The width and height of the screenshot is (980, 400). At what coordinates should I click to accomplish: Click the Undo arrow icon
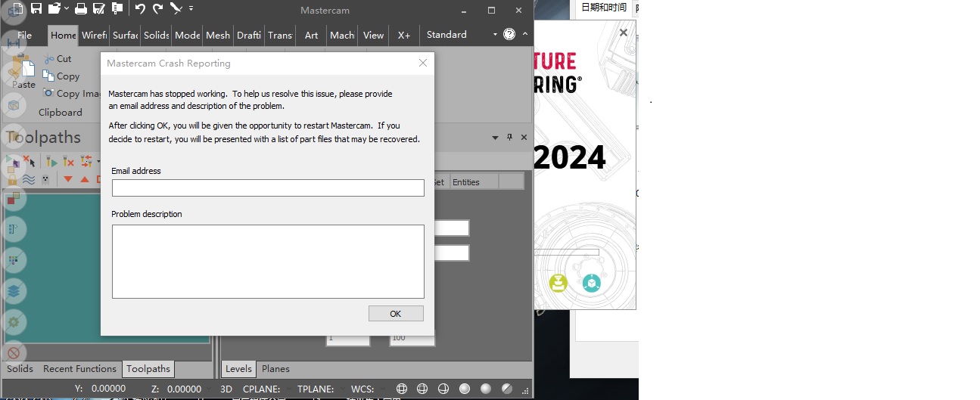click(x=140, y=9)
